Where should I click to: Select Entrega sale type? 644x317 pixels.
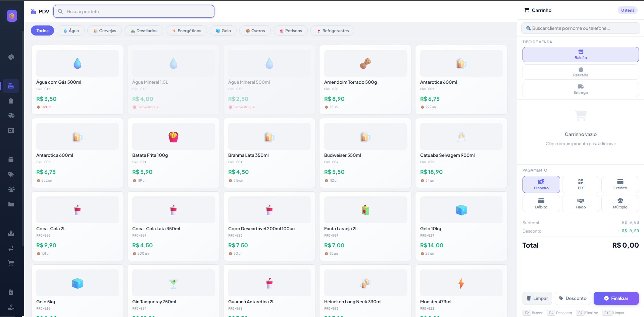point(581,89)
